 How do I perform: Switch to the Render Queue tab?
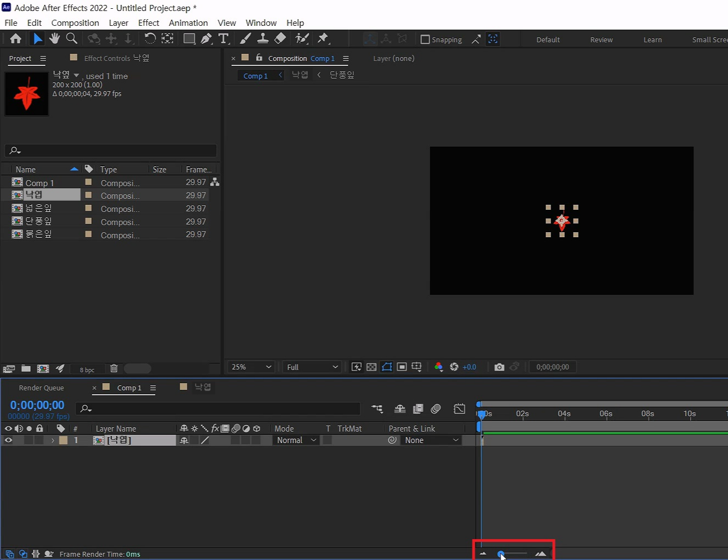pos(41,388)
